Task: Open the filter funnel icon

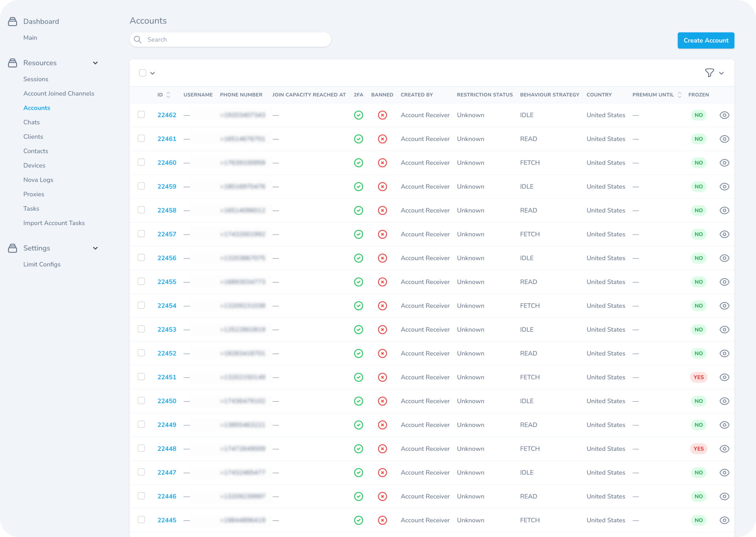Action: coord(710,73)
